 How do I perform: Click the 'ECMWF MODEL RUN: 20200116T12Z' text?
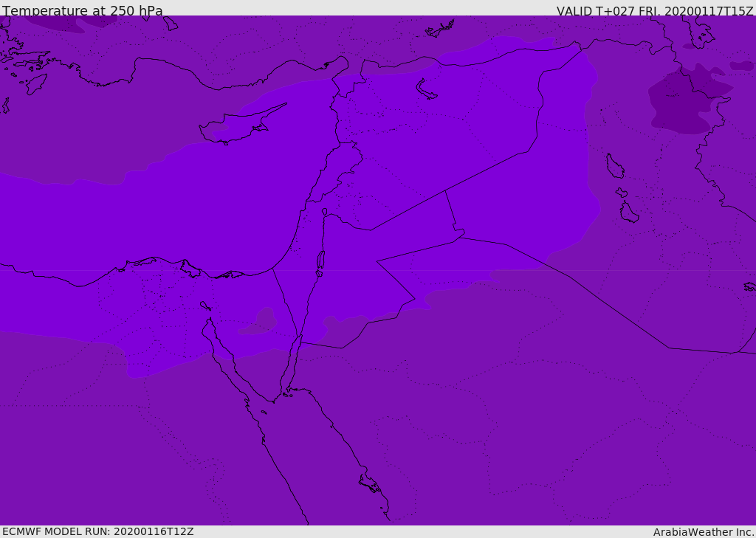pos(98,531)
